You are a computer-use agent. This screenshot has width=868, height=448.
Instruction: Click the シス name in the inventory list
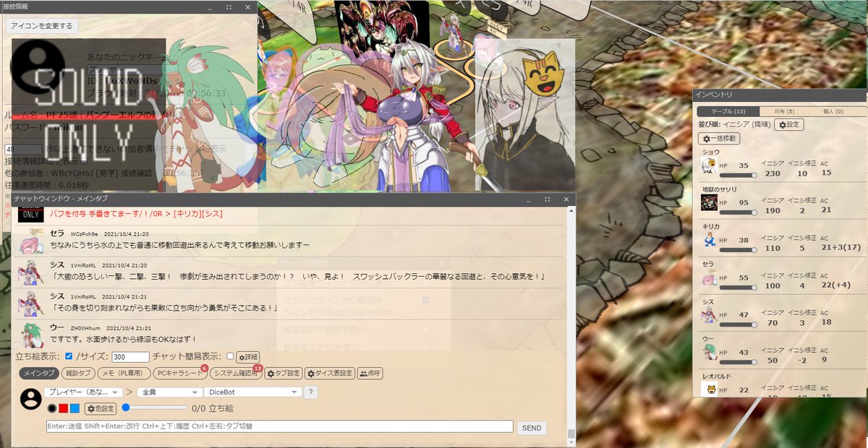coord(707,301)
